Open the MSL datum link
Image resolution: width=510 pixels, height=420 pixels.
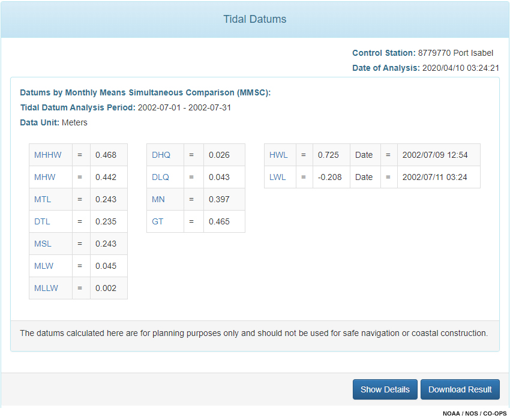(x=43, y=244)
